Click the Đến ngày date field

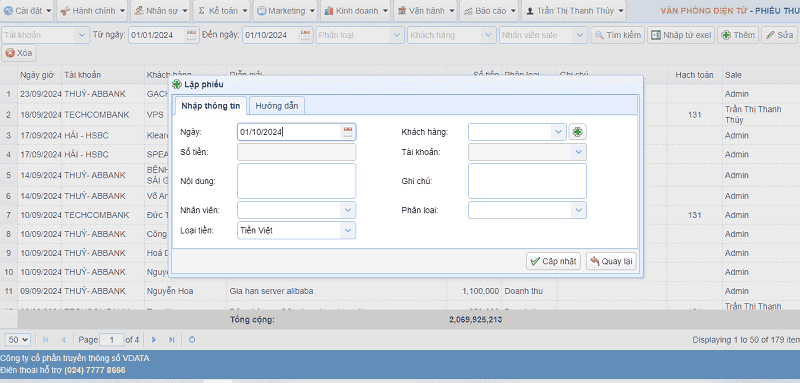[271, 35]
